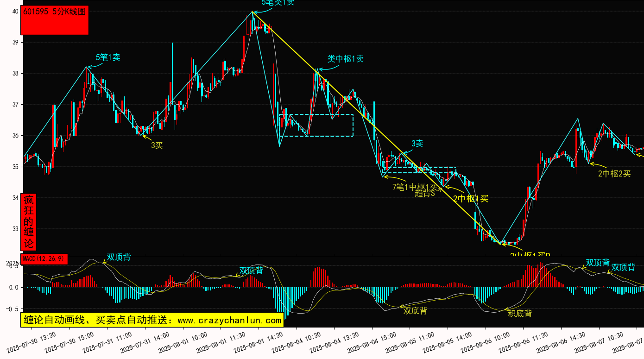Click the 双底背 label in MACD panel

click(415, 311)
